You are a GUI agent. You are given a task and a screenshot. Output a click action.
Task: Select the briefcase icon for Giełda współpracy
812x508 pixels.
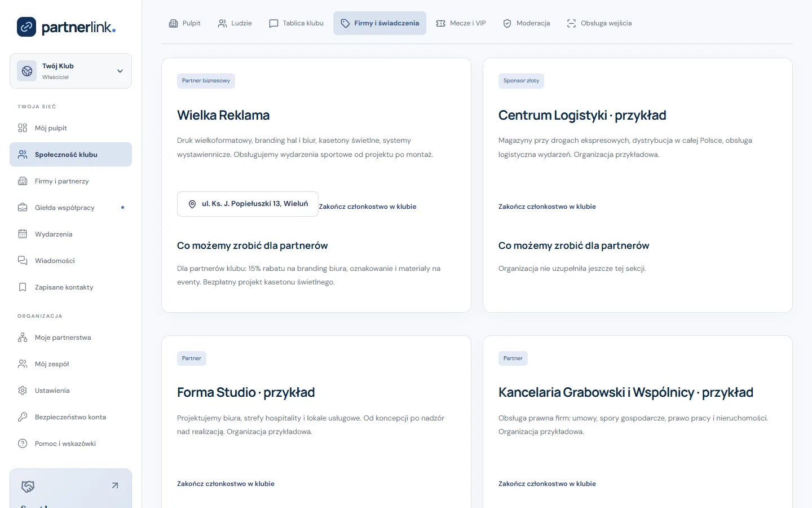point(23,208)
